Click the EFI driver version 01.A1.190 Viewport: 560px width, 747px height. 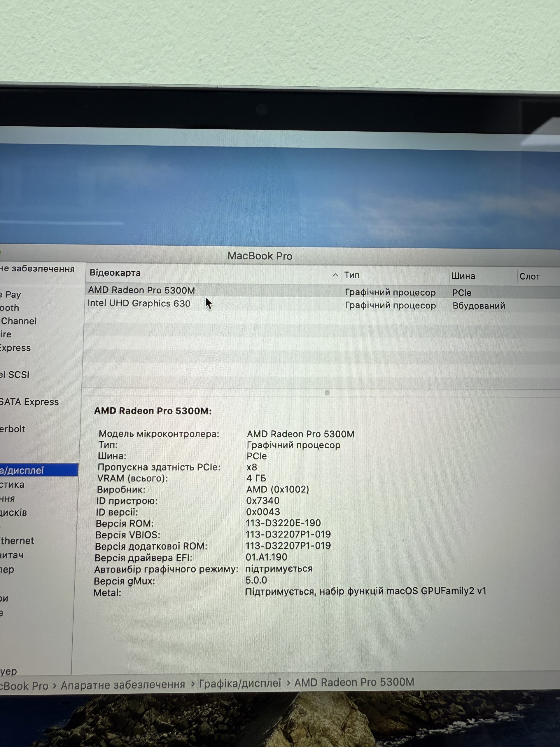[x=266, y=557]
